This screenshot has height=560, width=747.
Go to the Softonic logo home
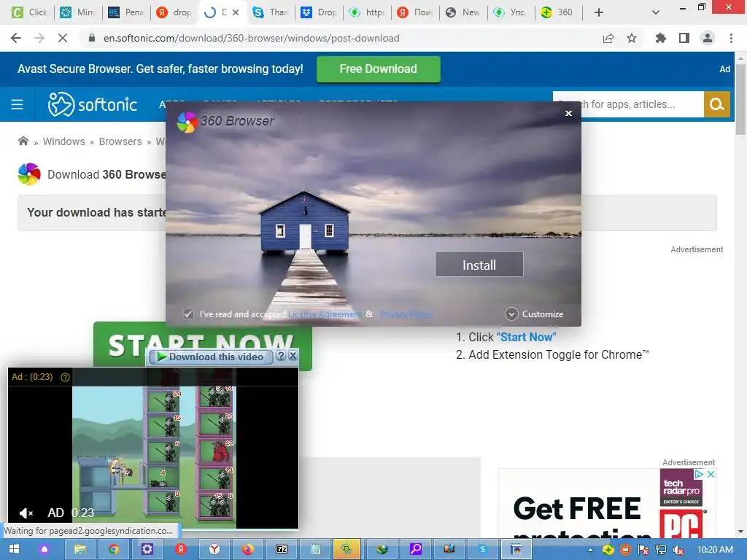coord(93,104)
